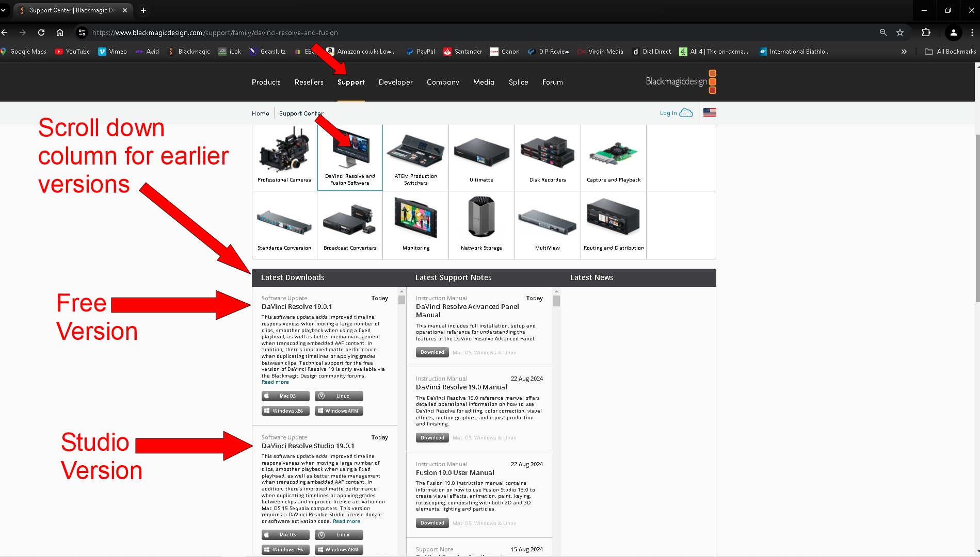
Task: Select ATEM Production Switchers family
Action: pos(416,157)
